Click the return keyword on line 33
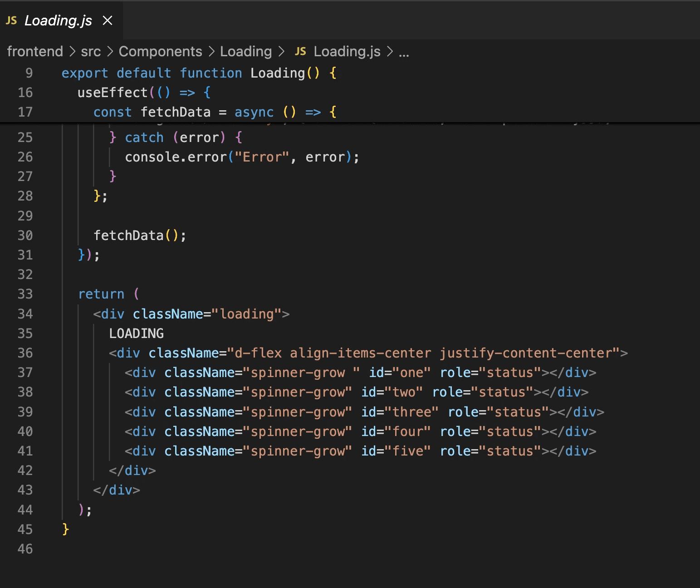Image resolution: width=700 pixels, height=588 pixels. click(101, 294)
